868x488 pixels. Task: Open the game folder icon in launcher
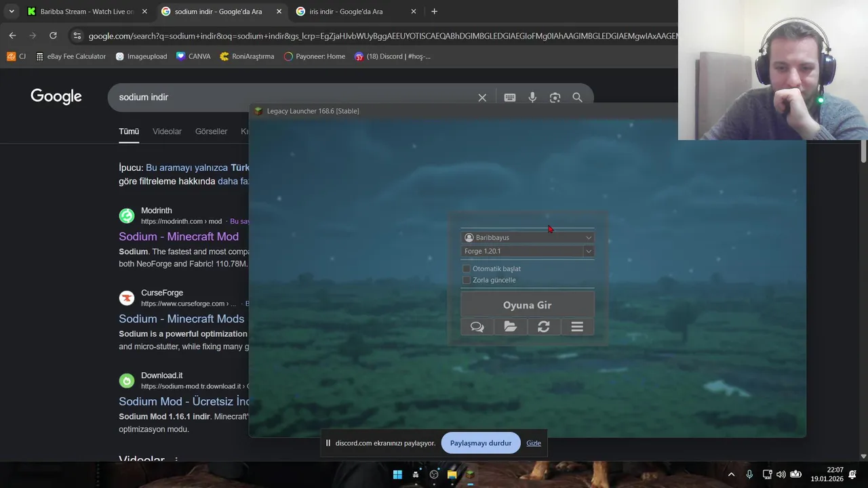coord(511,327)
